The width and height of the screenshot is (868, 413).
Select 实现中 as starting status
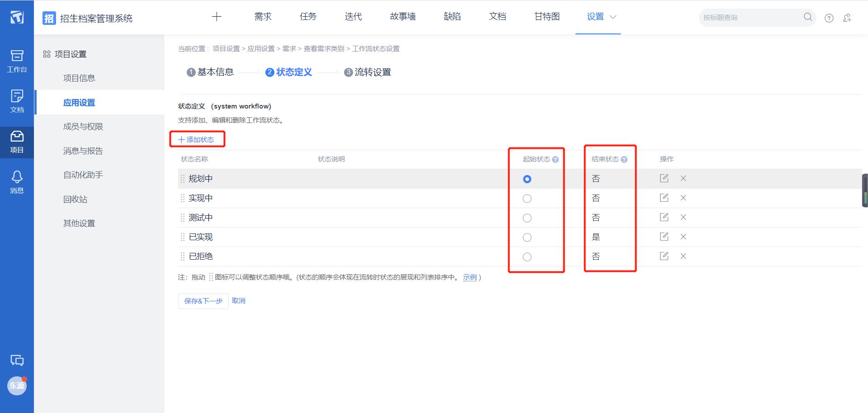(x=527, y=199)
